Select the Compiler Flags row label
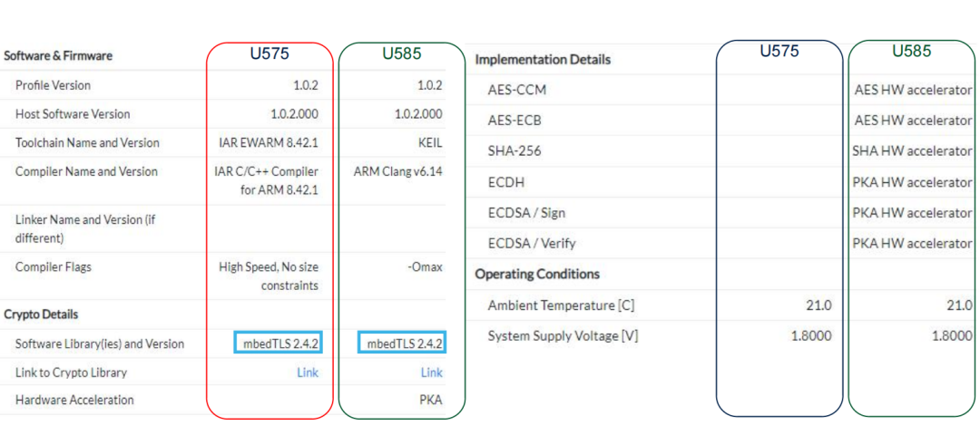Viewport: 980px width, 426px height. (x=54, y=267)
